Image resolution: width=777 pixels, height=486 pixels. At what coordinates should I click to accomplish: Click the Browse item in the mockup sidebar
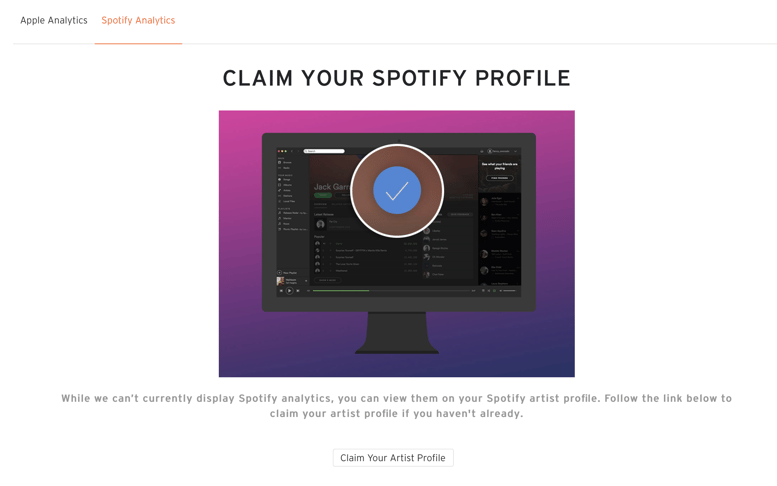[285, 162]
